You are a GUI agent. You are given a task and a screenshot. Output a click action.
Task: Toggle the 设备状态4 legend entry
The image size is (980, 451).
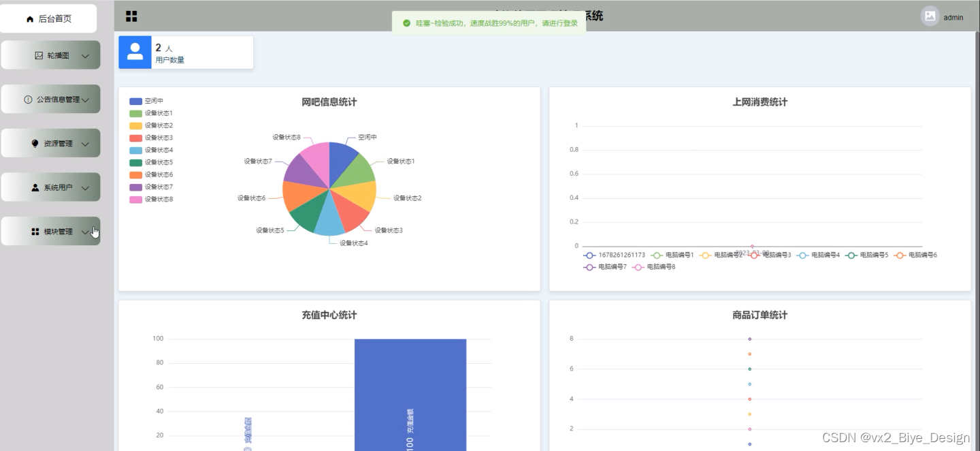click(x=151, y=150)
